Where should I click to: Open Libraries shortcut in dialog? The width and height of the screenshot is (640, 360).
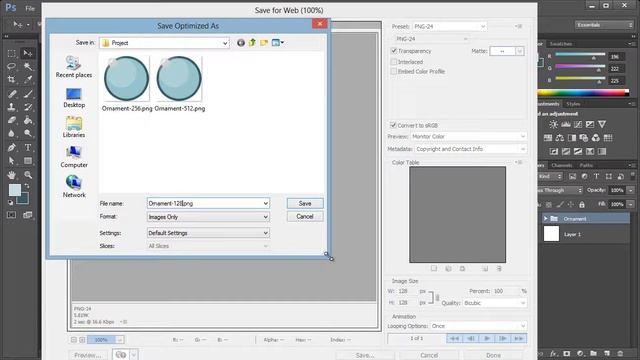(74, 127)
